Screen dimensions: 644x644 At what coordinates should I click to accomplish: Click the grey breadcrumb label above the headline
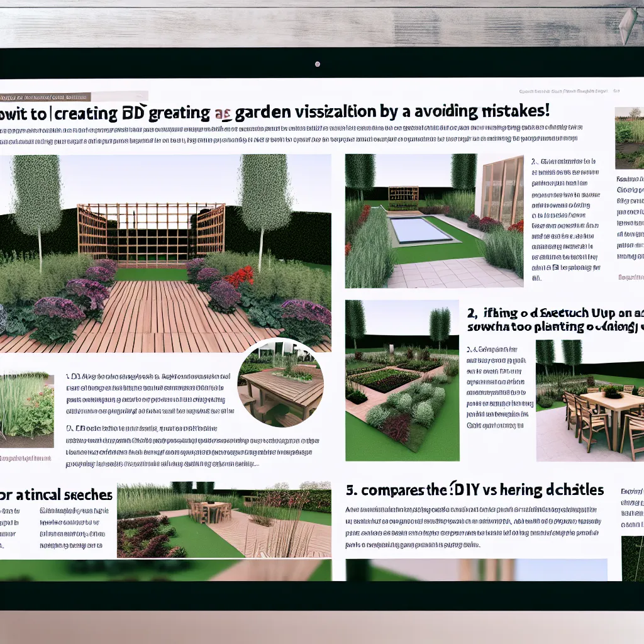point(45,97)
